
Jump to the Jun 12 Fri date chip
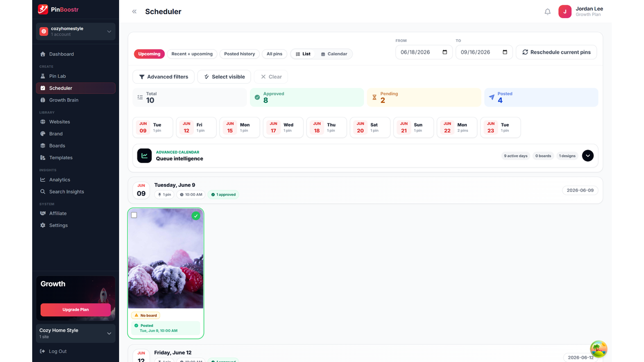click(x=196, y=128)
